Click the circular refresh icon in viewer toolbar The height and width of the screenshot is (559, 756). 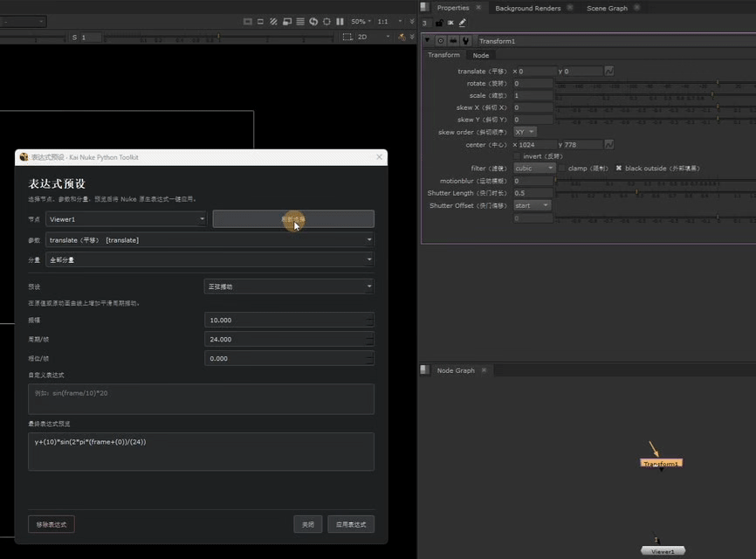[313, 22]
